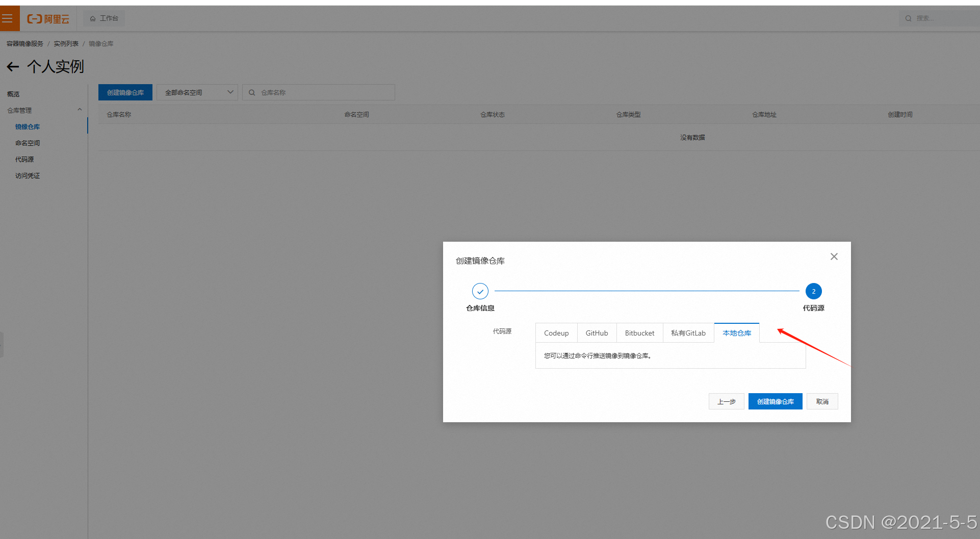Switch to the GitHub tab
The image size is (980, 539).
pos(597,333)
